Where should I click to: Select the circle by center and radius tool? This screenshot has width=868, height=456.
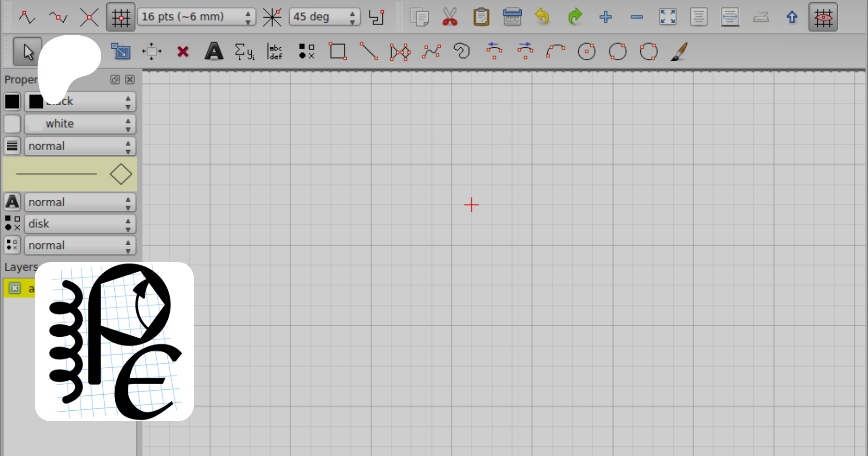click(x=586, y=51)
